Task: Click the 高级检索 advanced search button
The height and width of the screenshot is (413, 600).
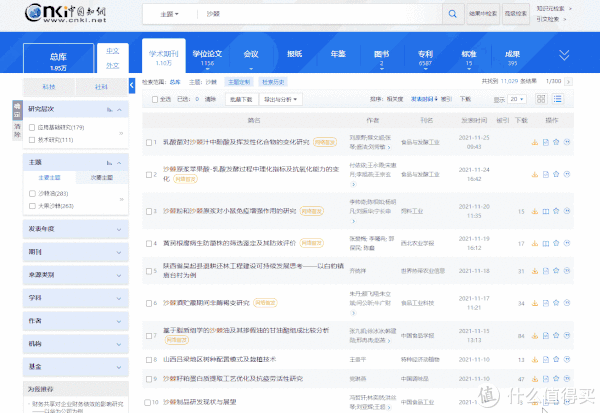Action: [x=516, y=14]
